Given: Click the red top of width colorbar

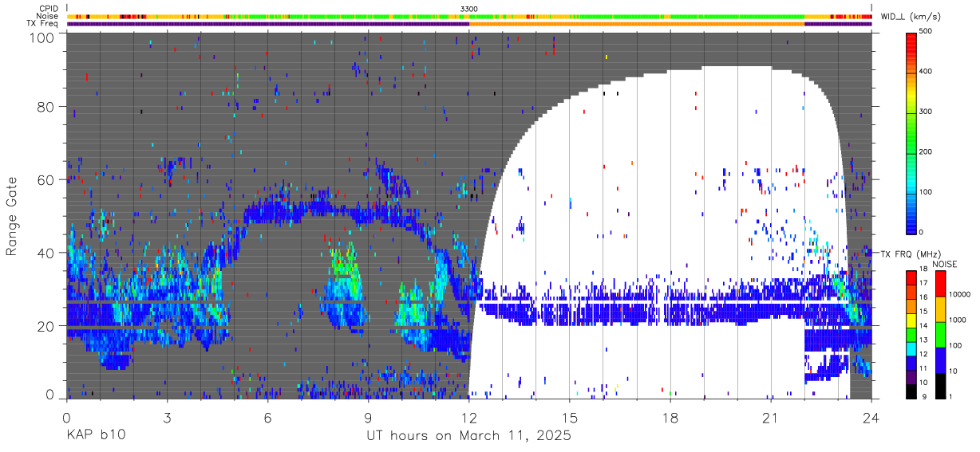Looking at the screenshot, I should tap(911, 46).
